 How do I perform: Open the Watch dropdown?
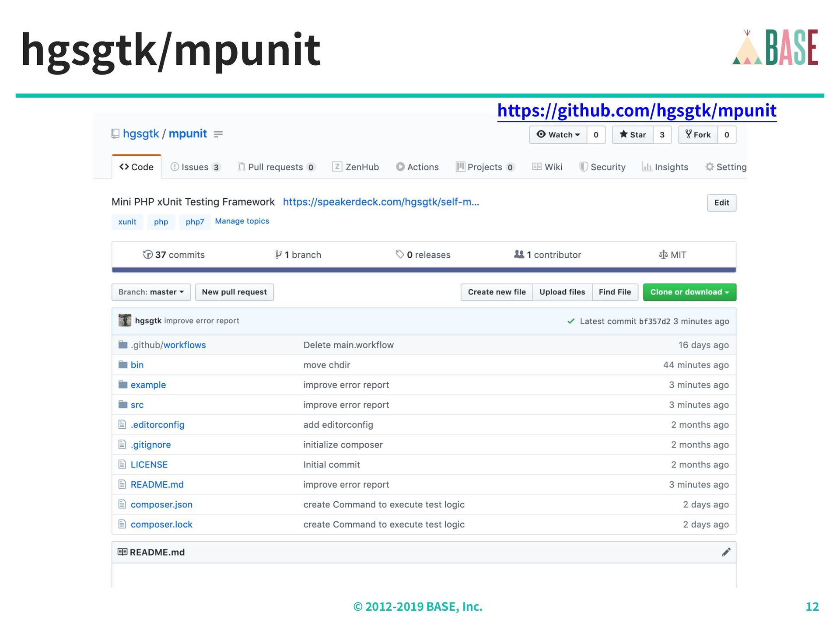click(x=558, y=135)
